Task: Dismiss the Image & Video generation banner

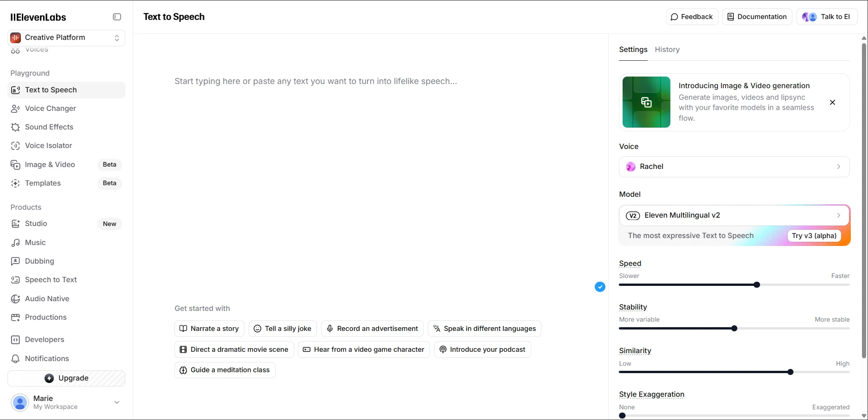Action: 832,103
